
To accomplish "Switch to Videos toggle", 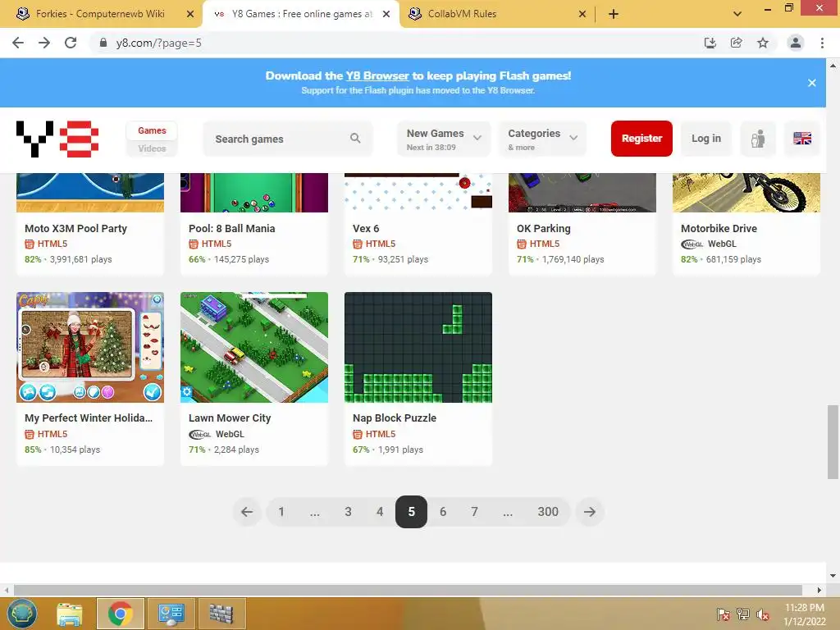I will pos(152,148).
